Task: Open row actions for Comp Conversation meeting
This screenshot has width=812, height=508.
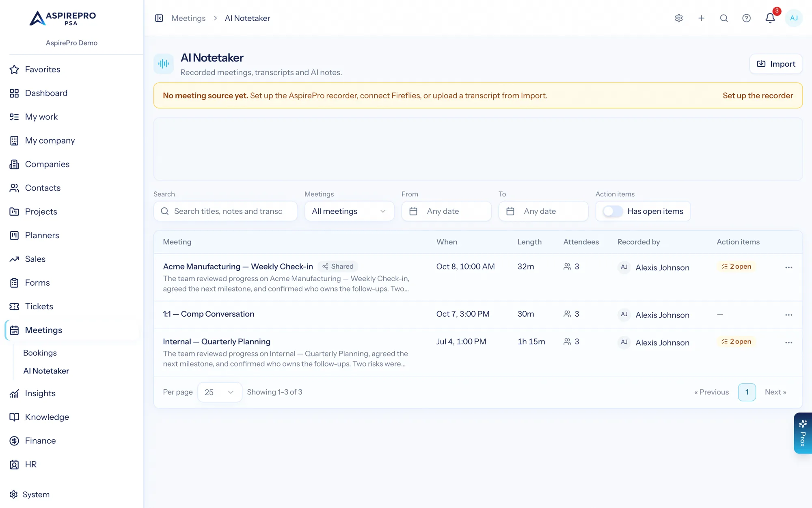Action: point(788,315)
